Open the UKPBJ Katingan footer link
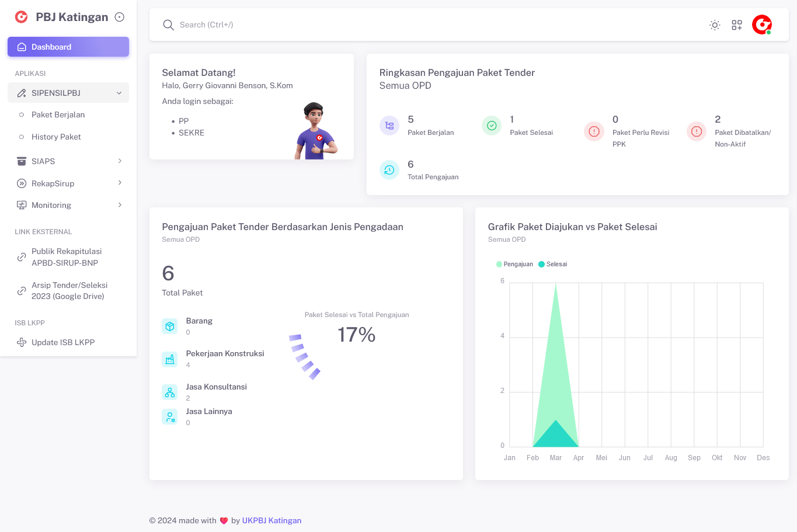797x532 pixels. [x=272, y=521]
